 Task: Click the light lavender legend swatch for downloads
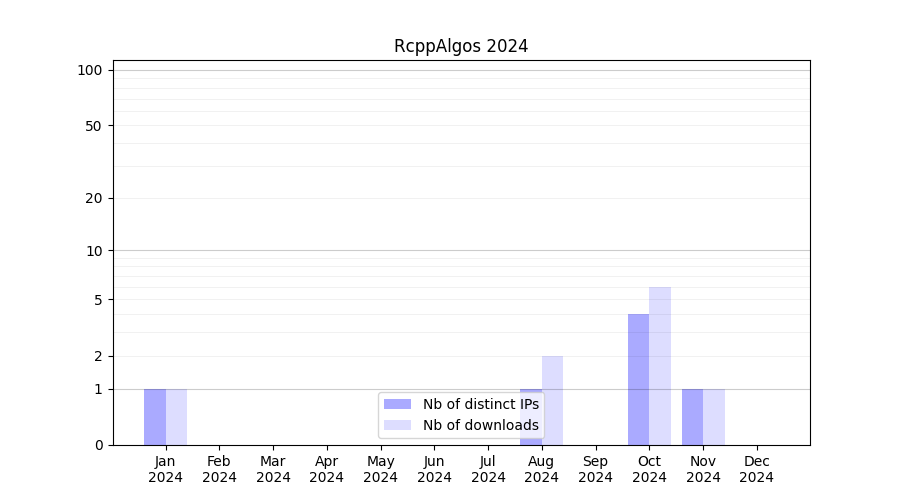point(397,425)
